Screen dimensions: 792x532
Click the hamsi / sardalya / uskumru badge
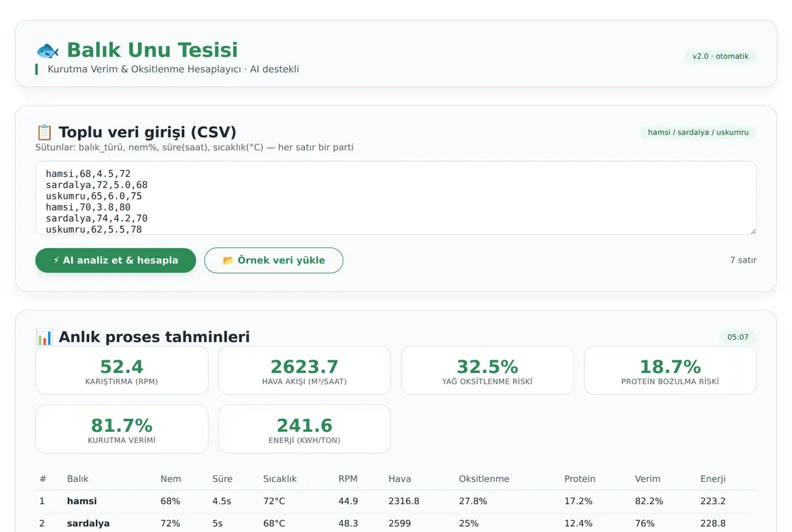(698, 133)
